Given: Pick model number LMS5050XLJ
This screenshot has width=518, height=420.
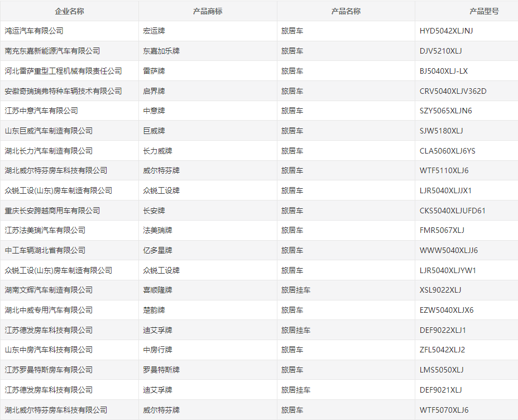Looking at the screenshot, I should (x=442, y=370).
